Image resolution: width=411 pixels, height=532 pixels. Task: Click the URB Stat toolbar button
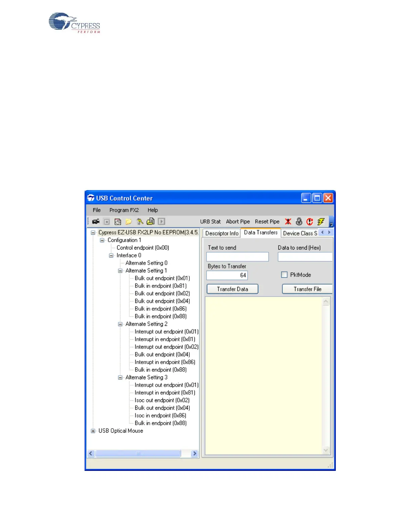211,222
